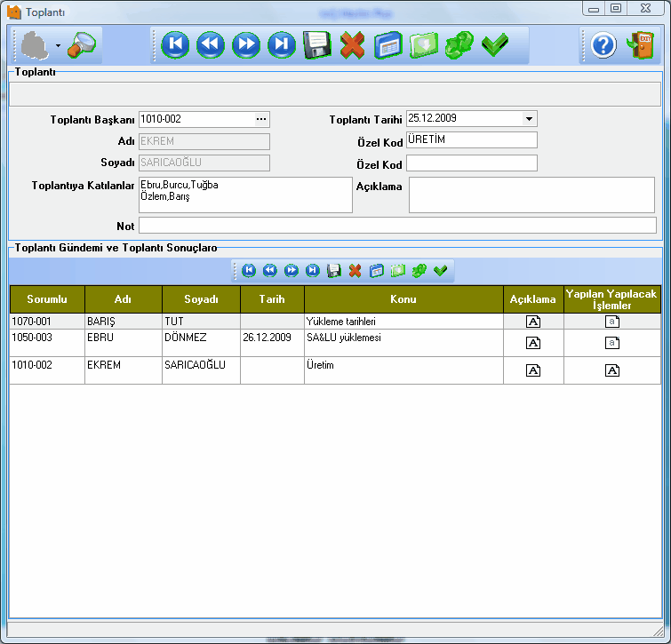Select DÖNMEZ surname cell
The image size is (671, 644).
pos(201,343)
